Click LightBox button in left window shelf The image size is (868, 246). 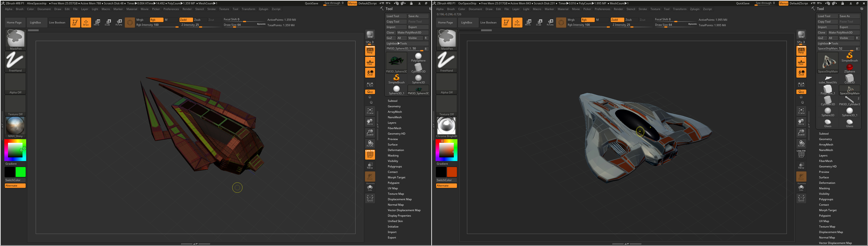35,23
